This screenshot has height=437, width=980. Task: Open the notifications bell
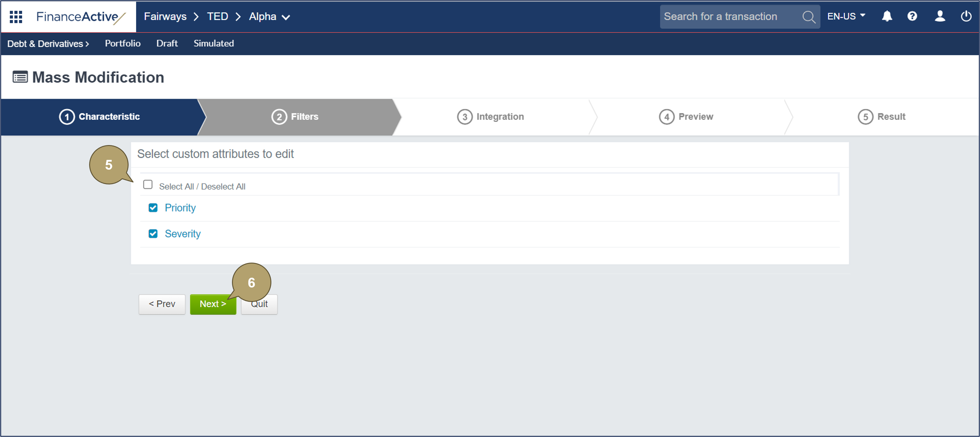coord(887,16)
